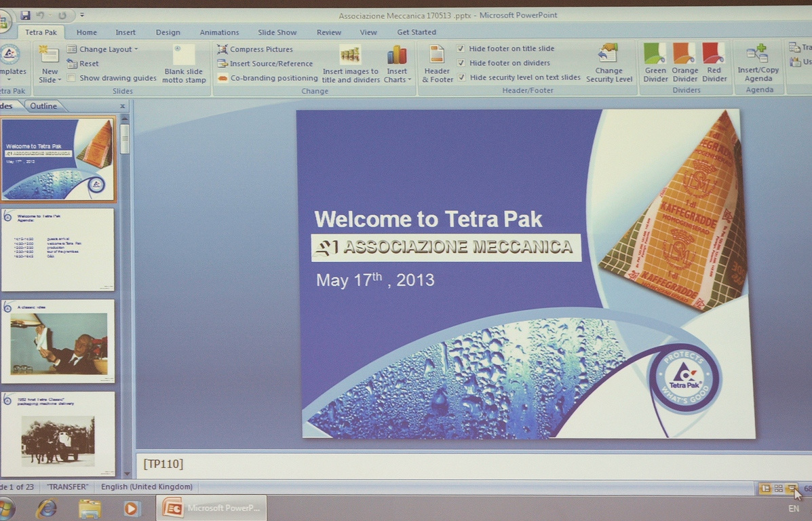This screenshot has width=812, height=521.
Task: Select the View ribbon tab
Action: pyautogui.click(x=368, y=32)
